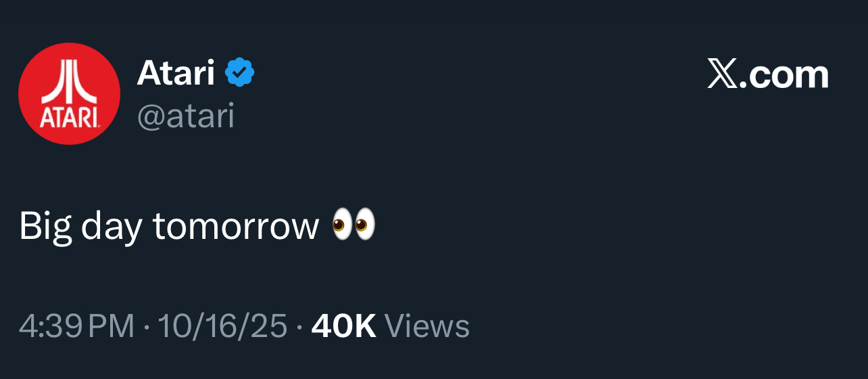The width and height of the screenshot is (868, 379).
Task: Select the bold 40K view count
Action: tap(343, 326)
